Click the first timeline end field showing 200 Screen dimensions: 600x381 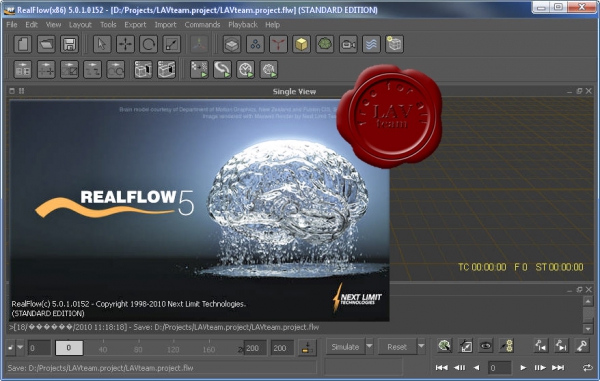(255, 348)
